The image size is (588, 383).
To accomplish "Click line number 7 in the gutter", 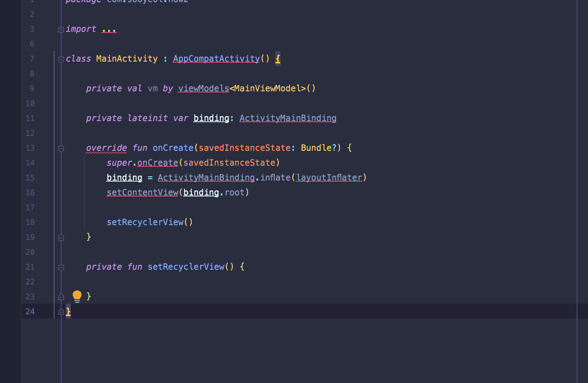I will [32, 59].
